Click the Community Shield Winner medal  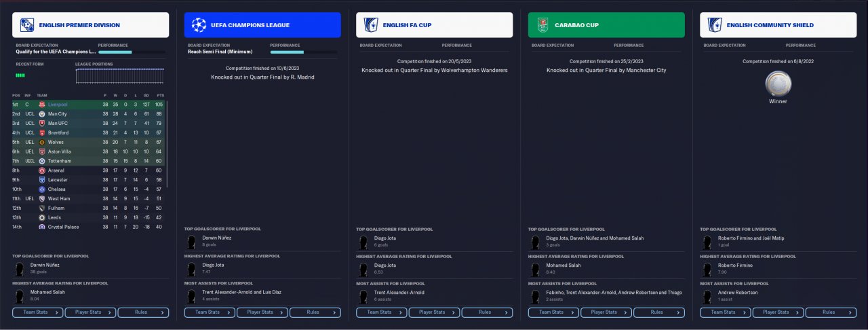[x=777, y=84]
